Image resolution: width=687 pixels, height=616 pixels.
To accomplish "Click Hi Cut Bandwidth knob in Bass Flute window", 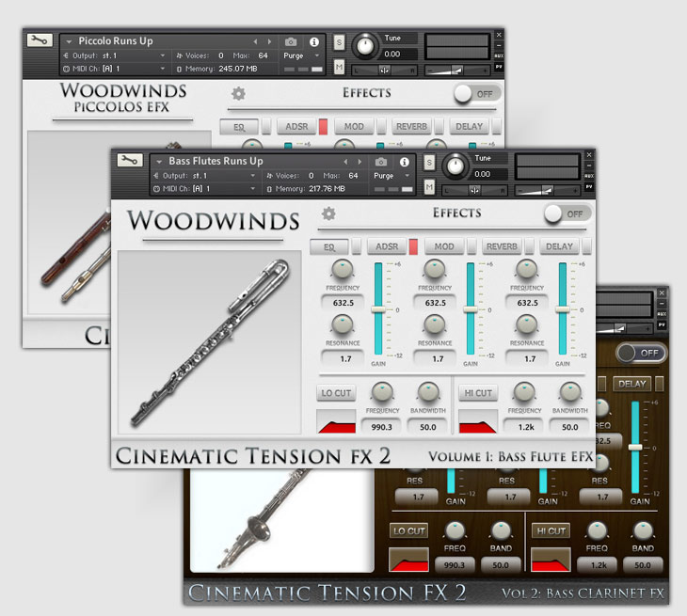I will pos(570,393).
